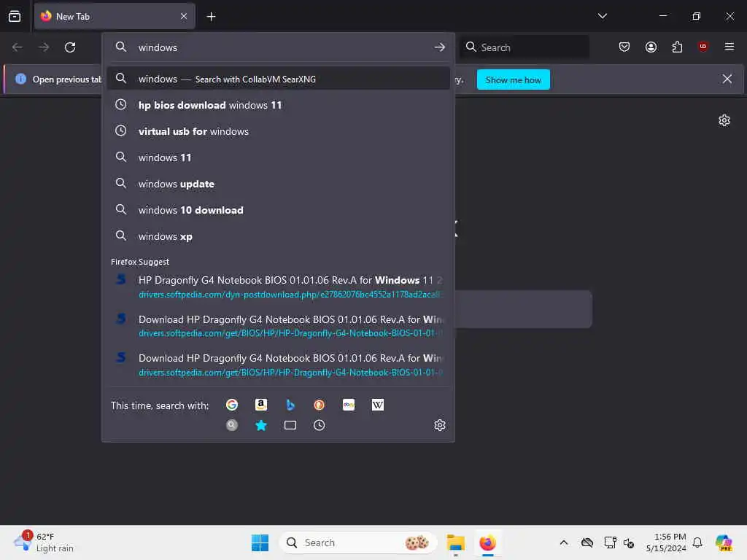Search this time with Bing
747x560 pixels.
[x=290, y=405]
